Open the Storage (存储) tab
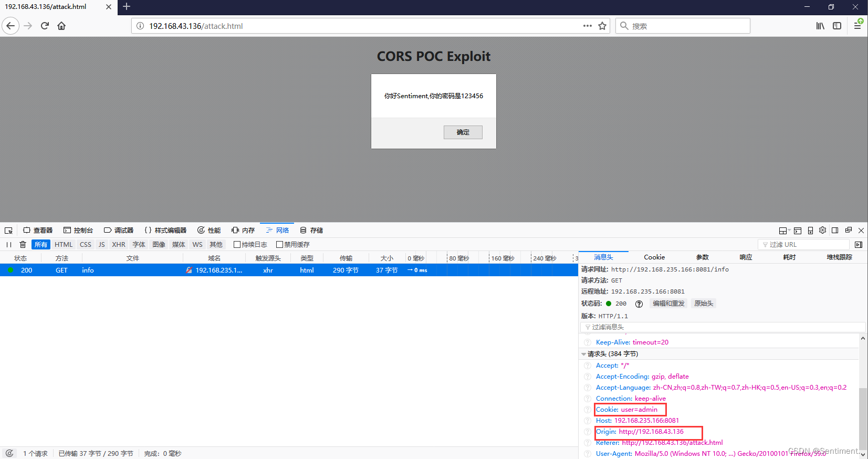 [311, 231]
